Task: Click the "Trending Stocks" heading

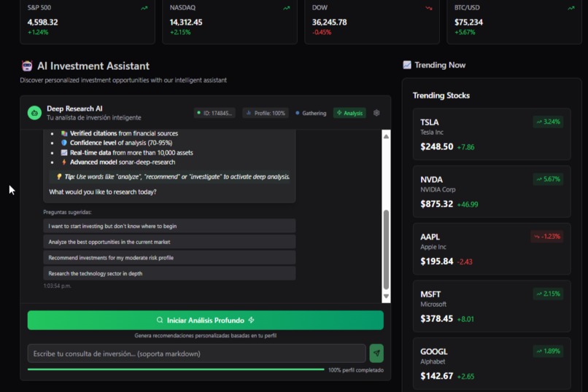Action: click(x=441, y=95)
